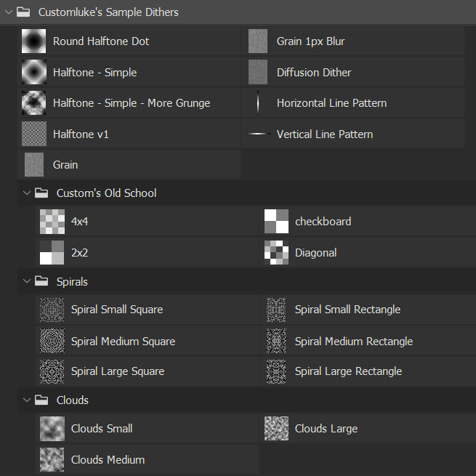Viewport: 476px width, 476px height.
Task: Select the 4x4 dither thumbnail
Action: point(52,222)
